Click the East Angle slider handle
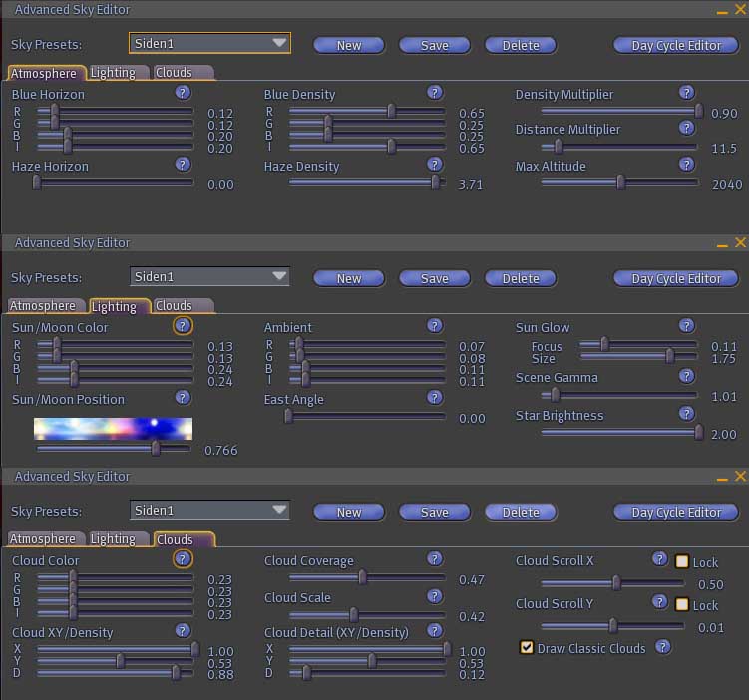Viewport: 749px width, 700px height. pyautogui.click(x=288, y=416)
